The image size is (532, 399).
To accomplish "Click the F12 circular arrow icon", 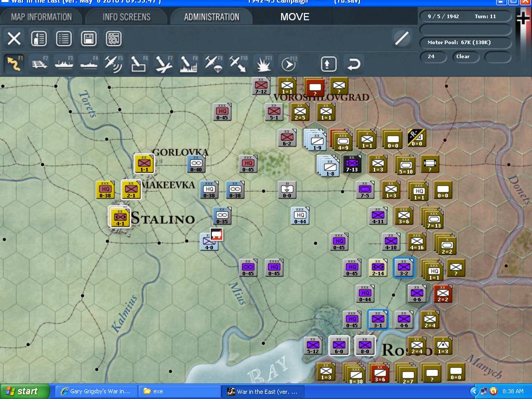I will [x=288, y=63].
